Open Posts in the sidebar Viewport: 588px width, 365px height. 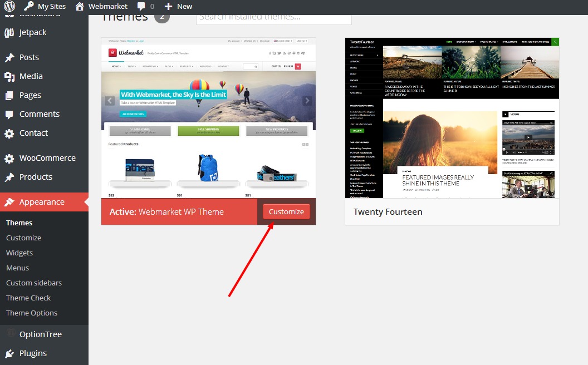tap(30, 57)
